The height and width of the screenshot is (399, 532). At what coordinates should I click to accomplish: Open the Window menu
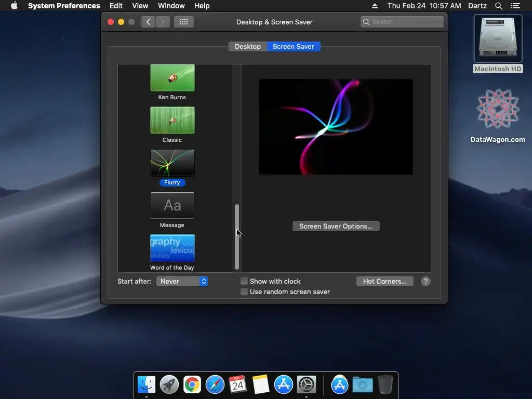point(171,6)
